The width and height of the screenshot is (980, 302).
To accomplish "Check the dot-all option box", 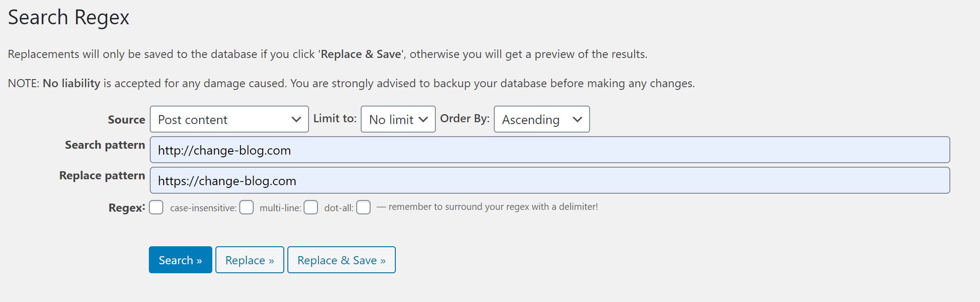I will tap(363, 207).
